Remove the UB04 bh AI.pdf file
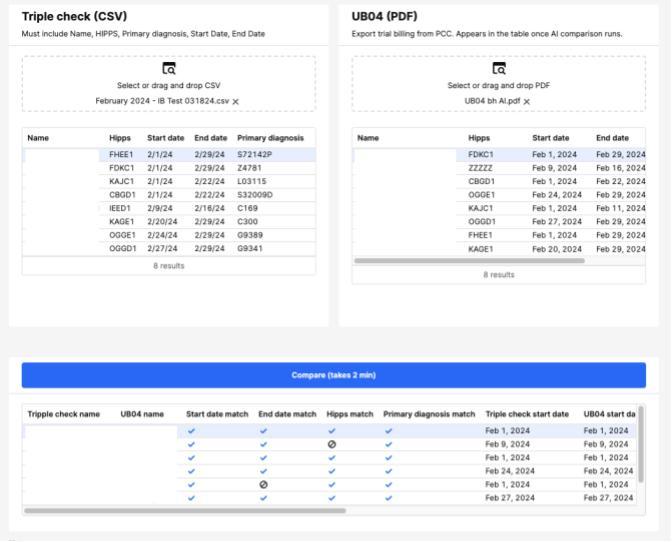672x542 pixels. (x=527, y=102)
